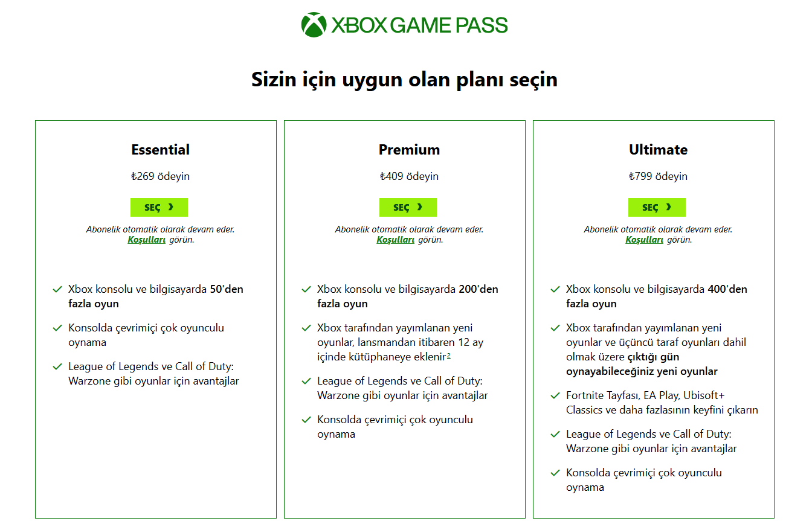812x521 pixels.
Task: Click checkmark beside Ultimate's League of Legends perk
Action: pyautogui.click(x=555, y=435)
